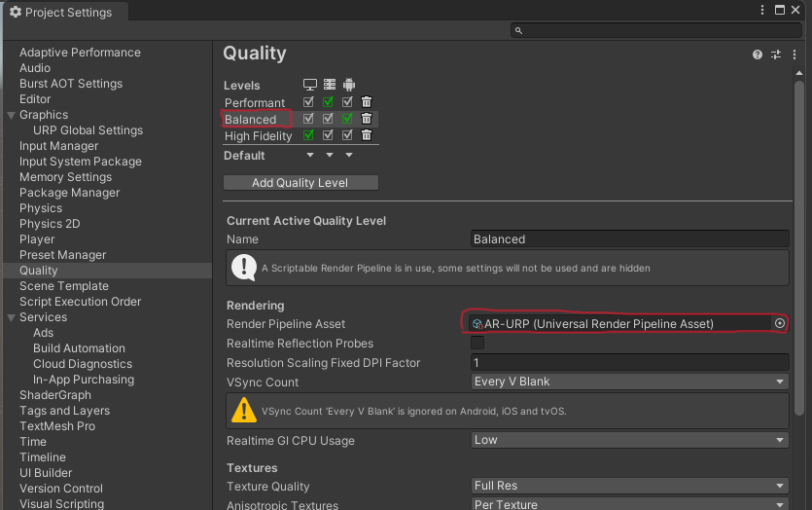Select the Project Settings tab
Viewport: 812px width, 510px height.
click(66, 12)
